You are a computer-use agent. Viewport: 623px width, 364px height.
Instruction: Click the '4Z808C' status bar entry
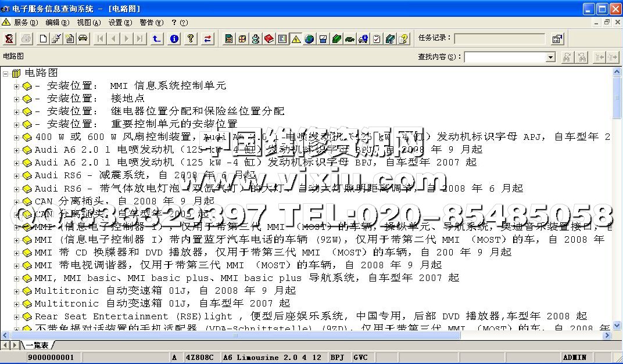pyautogui.click(x=199, y=357)
